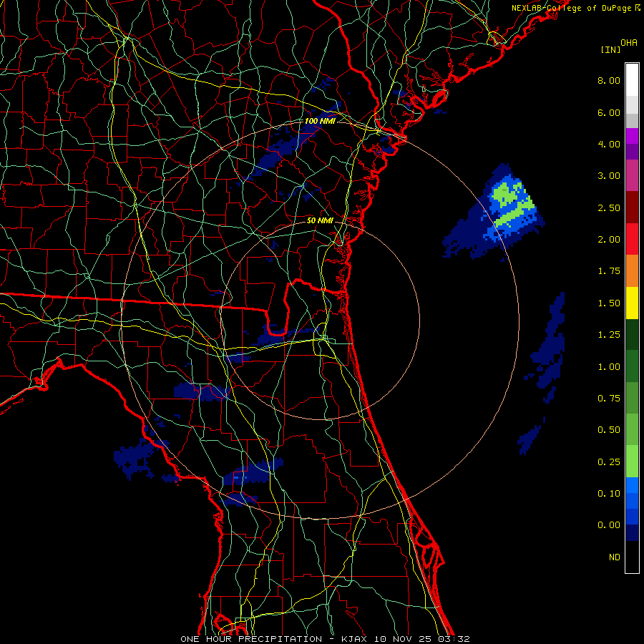This screenshot has height=644, width=644.
Task: Click the 0.00 legend value
Action: tap(609, 525)
